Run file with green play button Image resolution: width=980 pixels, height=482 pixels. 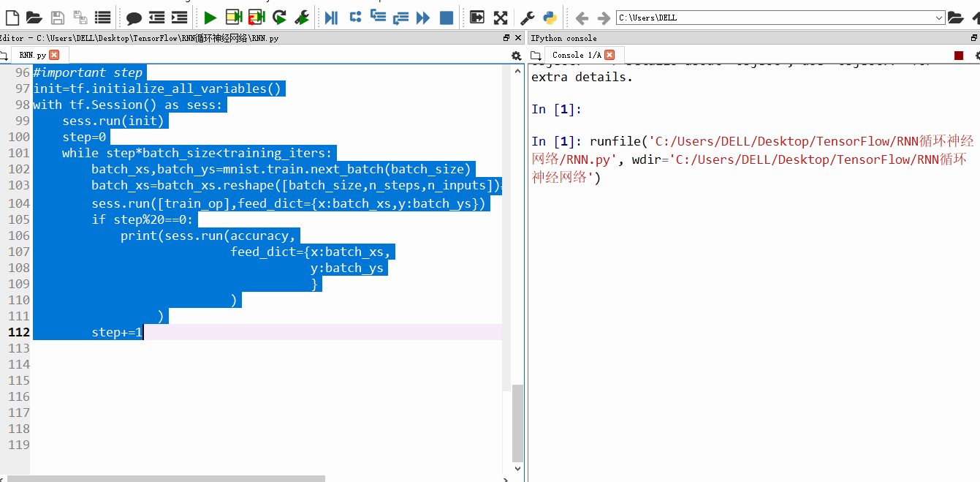[210, 18]
